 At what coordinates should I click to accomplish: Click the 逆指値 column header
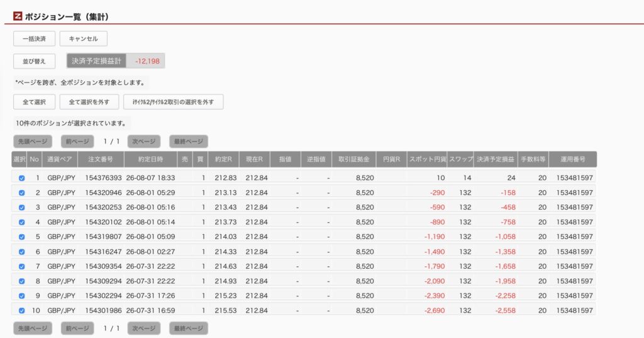pyautogui.click(x=316, y=159)
